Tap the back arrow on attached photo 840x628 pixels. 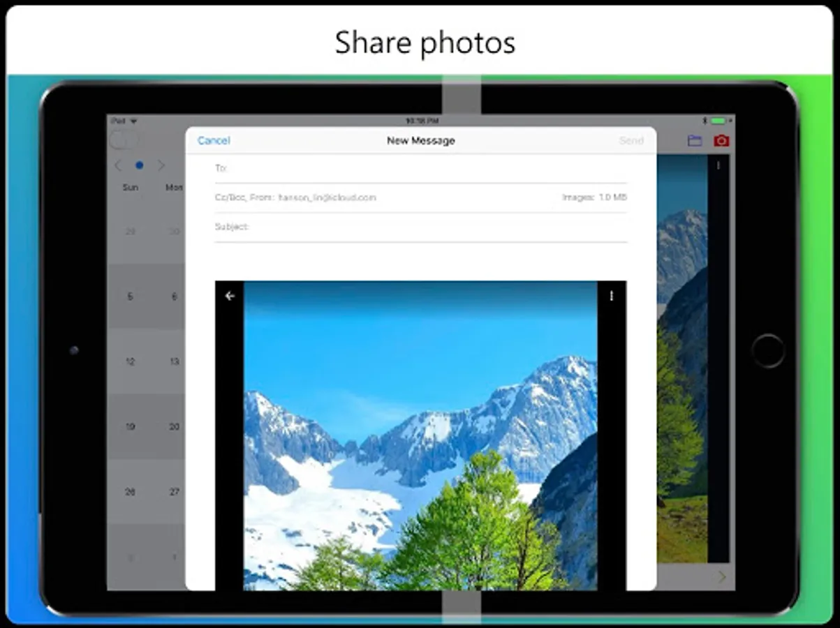pyautogui.click(x=230, y=296)
